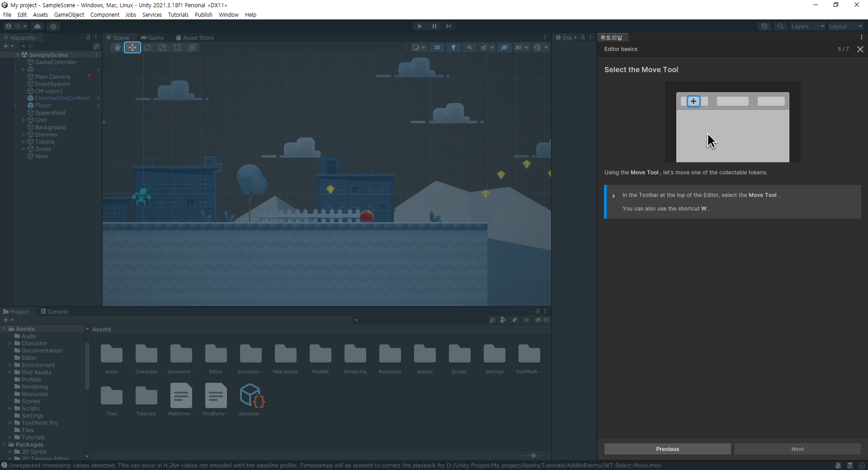This screenshot has width=868, height=470.
Task: Open draw mode shading dropdown
Action: 419,47
